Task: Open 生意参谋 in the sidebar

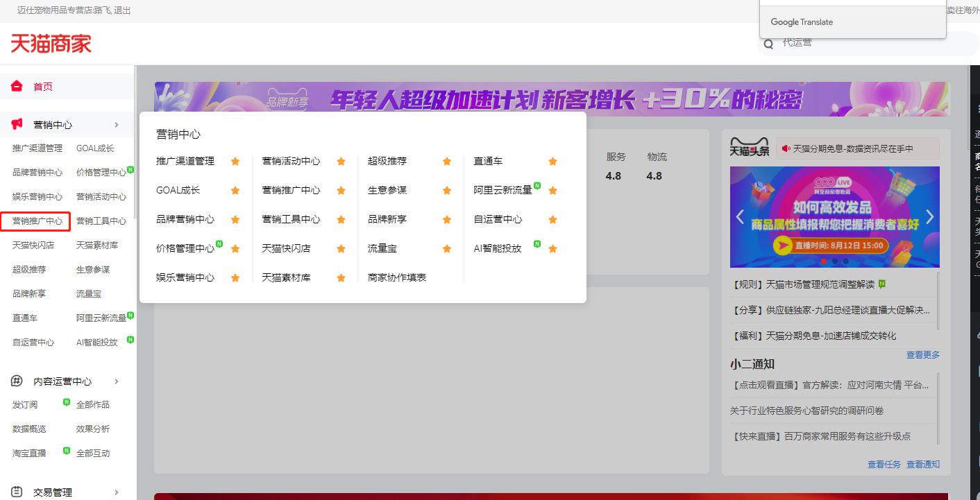Action: point(93,270)
